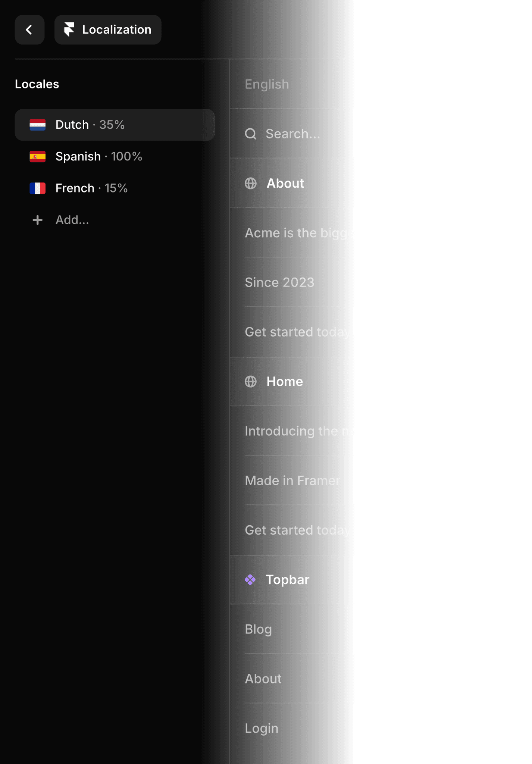The width and height of the screenshot is (532, 764).
Task: Select the 'Made in Framer' string
Action: (292, 480)
